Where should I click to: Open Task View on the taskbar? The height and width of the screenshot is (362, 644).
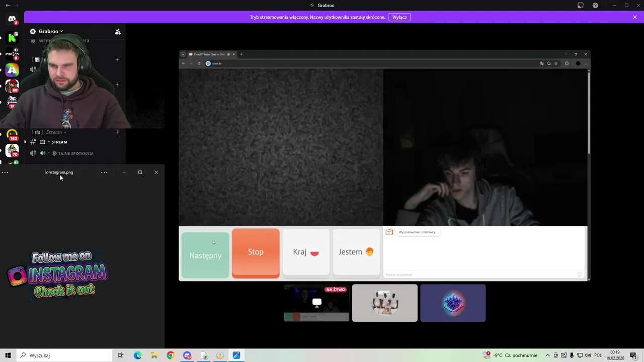(x=120, y=355)
